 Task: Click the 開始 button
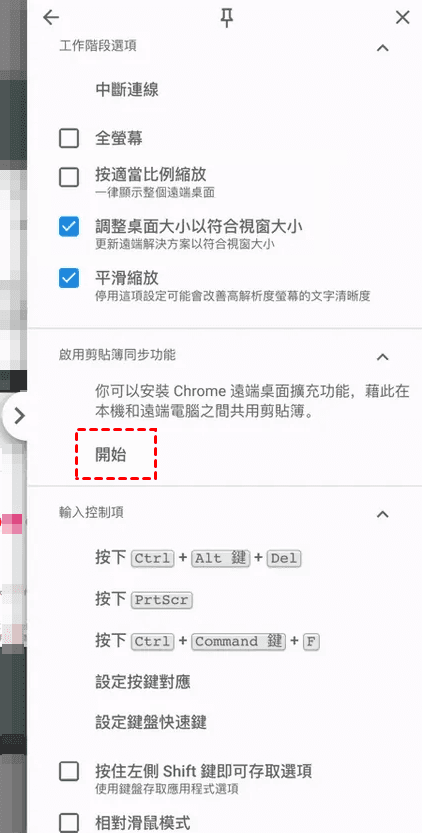111,455
